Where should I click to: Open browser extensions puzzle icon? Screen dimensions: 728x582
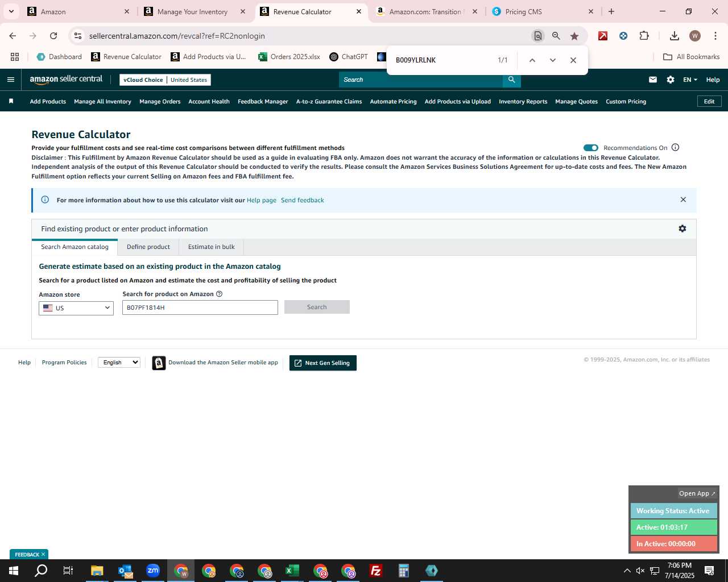[x=644, y=36]
